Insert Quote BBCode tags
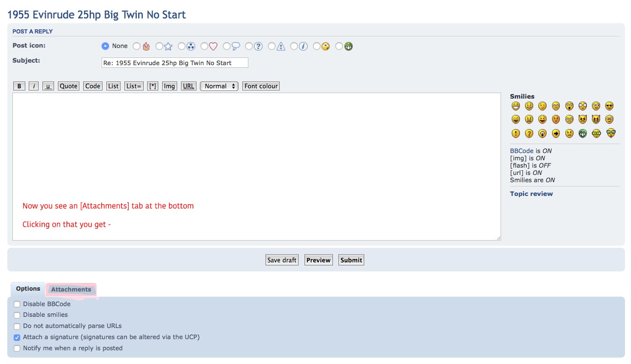Image resolution: width=631 pixels, height=364 pixels. [69, 86]
